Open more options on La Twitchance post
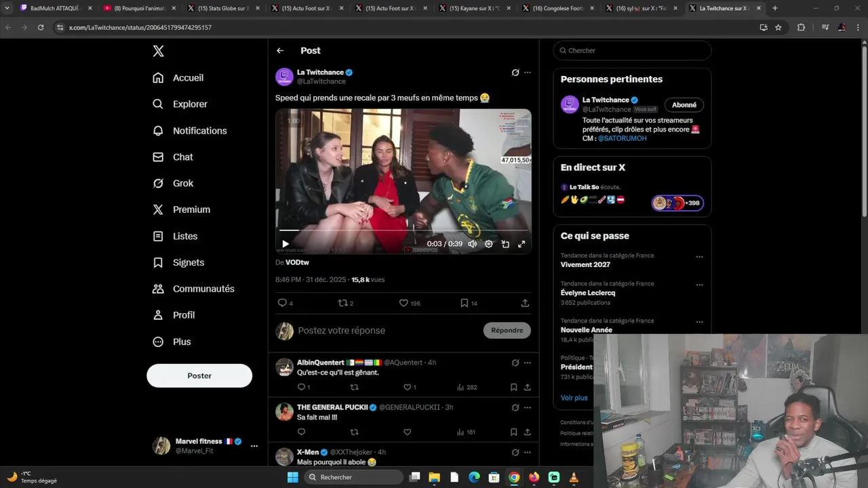 tap(528, 73)
